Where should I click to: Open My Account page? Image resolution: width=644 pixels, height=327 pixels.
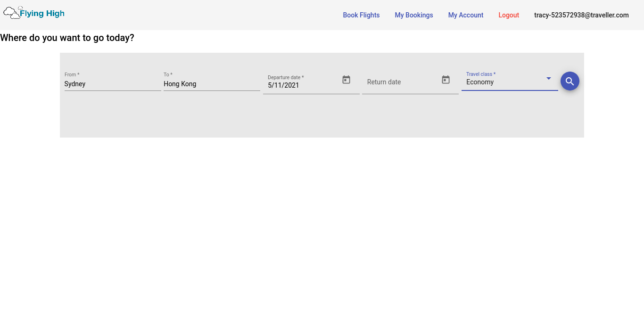[x=466, y=15]
